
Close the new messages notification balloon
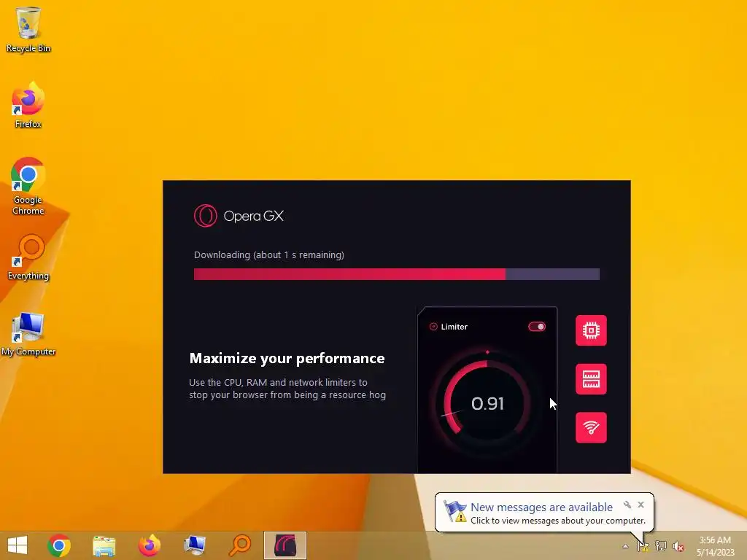point(640,505)
